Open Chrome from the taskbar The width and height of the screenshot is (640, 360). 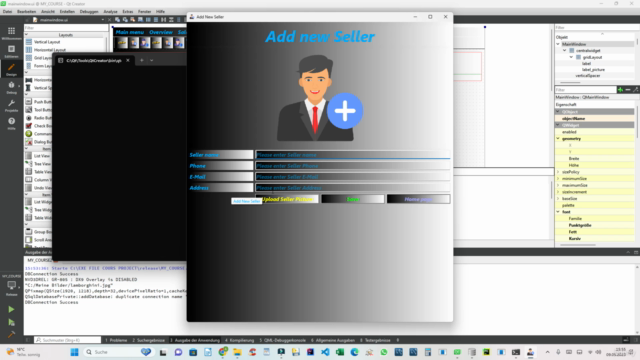[222, 352]
